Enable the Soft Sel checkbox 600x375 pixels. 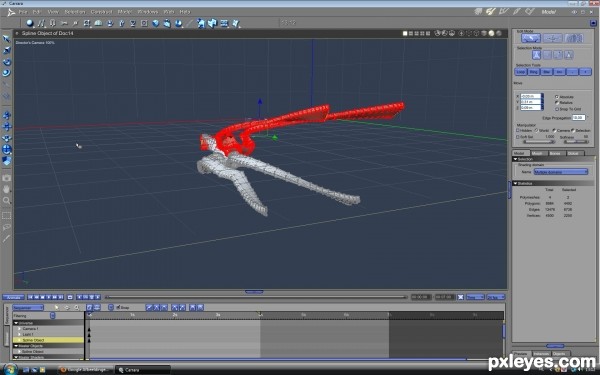518,137
